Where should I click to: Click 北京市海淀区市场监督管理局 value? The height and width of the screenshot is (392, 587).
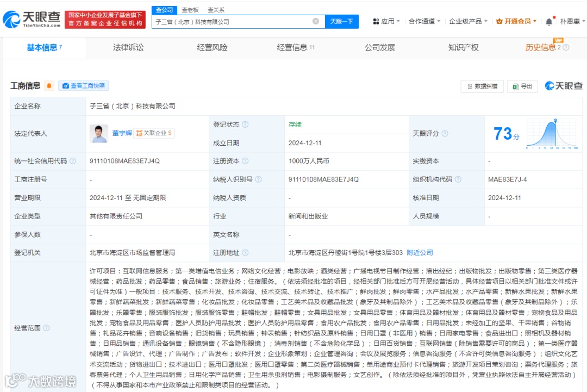click(132, 253)
